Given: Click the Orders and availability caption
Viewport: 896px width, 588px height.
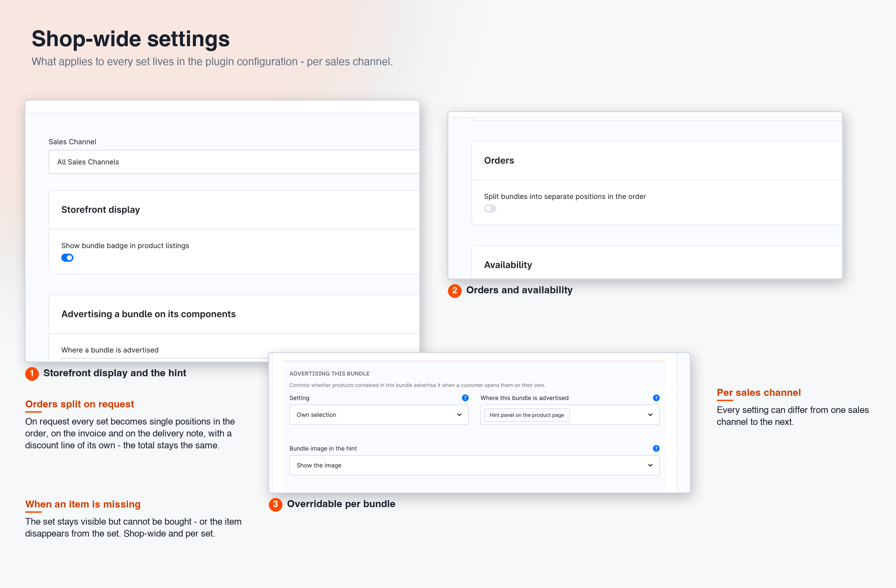Looking at the screenshot, I should tap(519, 290).
